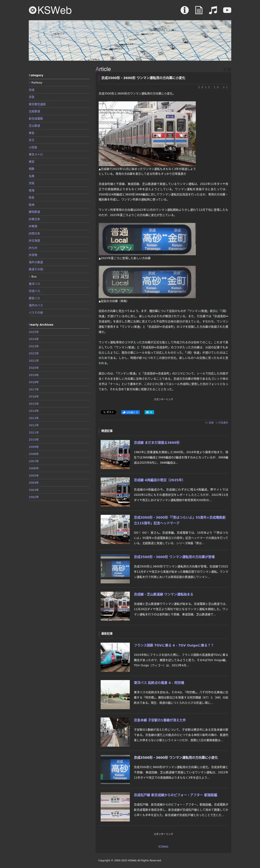Open the previous destination sign photo
The width and height of the screenshot is (260, 868).
click(x=147, y=282)
